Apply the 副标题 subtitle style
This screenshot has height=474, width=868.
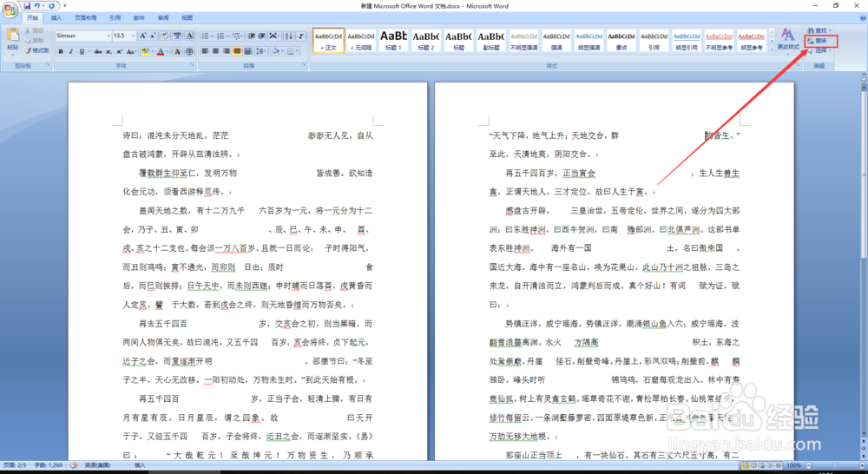[x=491, y=41]
